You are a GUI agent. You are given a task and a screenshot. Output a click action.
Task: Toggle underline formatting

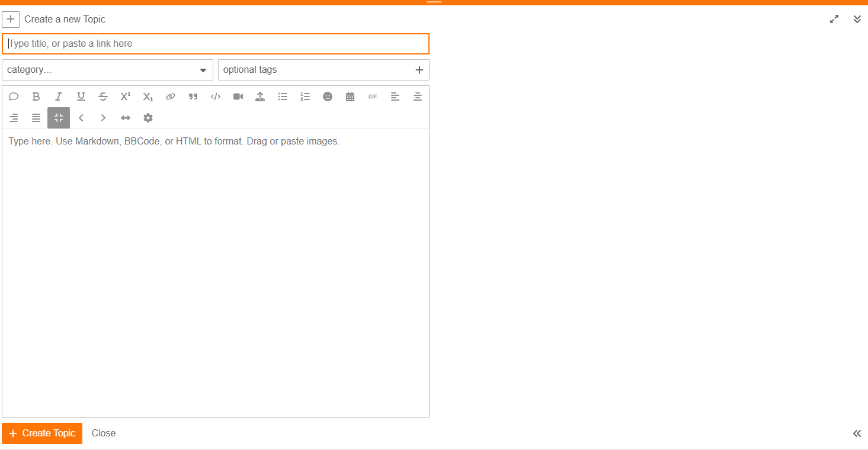[81, 97]
